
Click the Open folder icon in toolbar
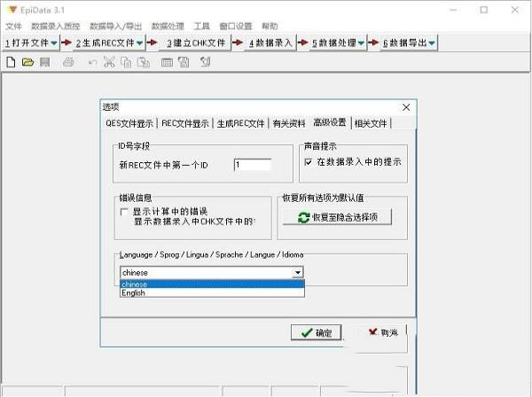[x=27, y=62]
